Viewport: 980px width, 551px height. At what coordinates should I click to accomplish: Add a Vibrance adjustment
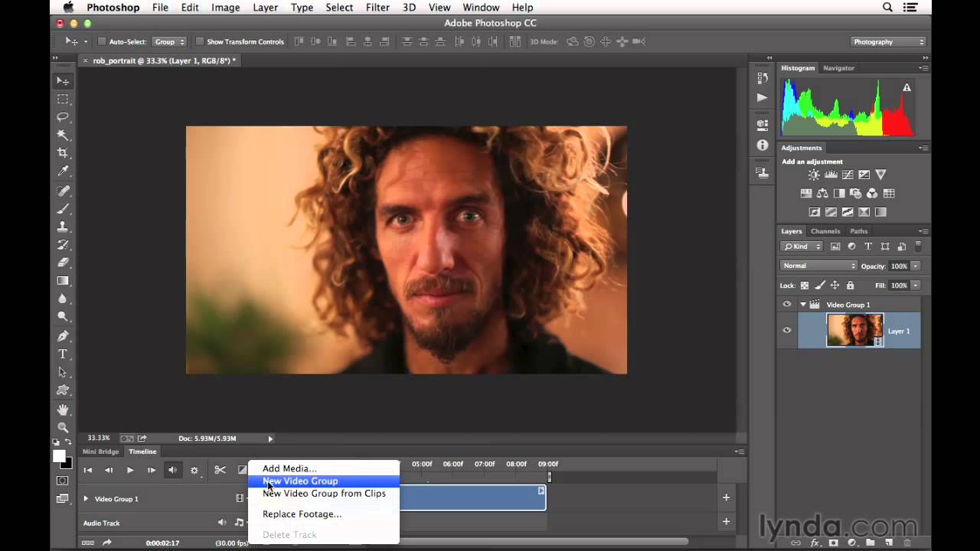881,175
